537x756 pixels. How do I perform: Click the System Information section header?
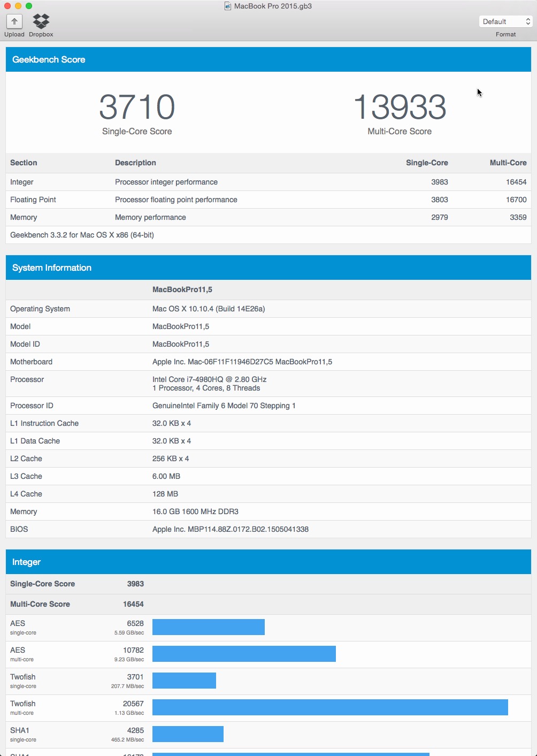click(x=268, y=268)
